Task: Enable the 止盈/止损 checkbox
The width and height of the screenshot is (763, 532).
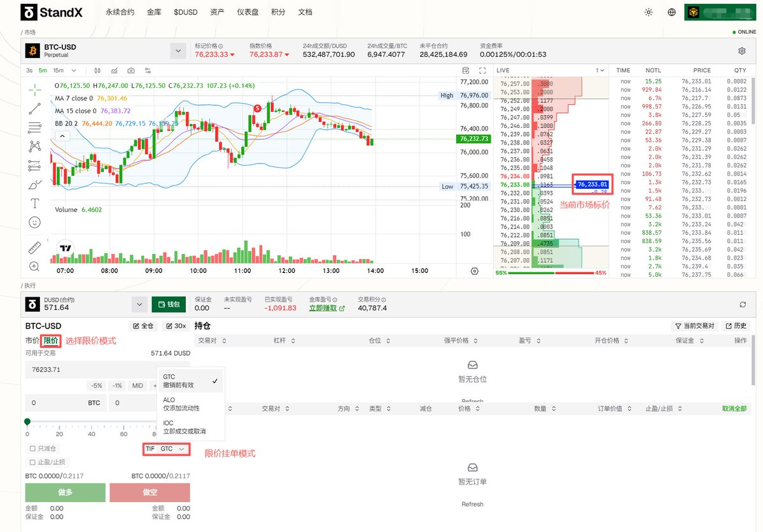Action: 32,462
